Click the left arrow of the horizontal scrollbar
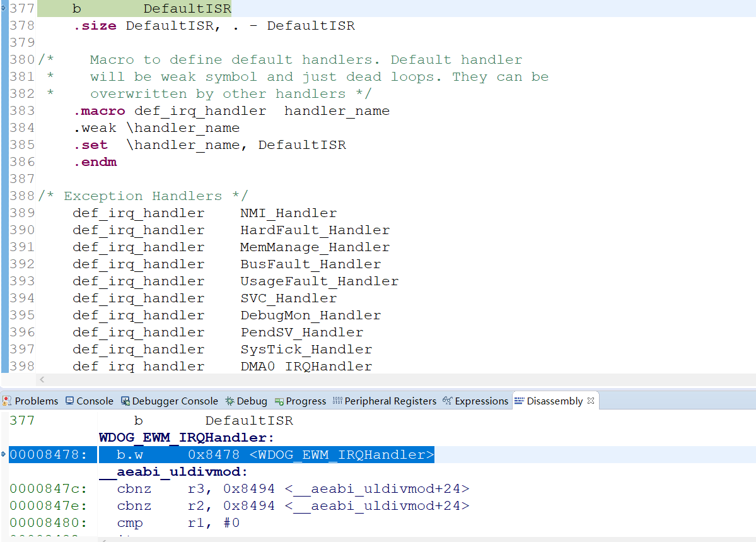This screenshot has width=756, height=542. [42, 379]
